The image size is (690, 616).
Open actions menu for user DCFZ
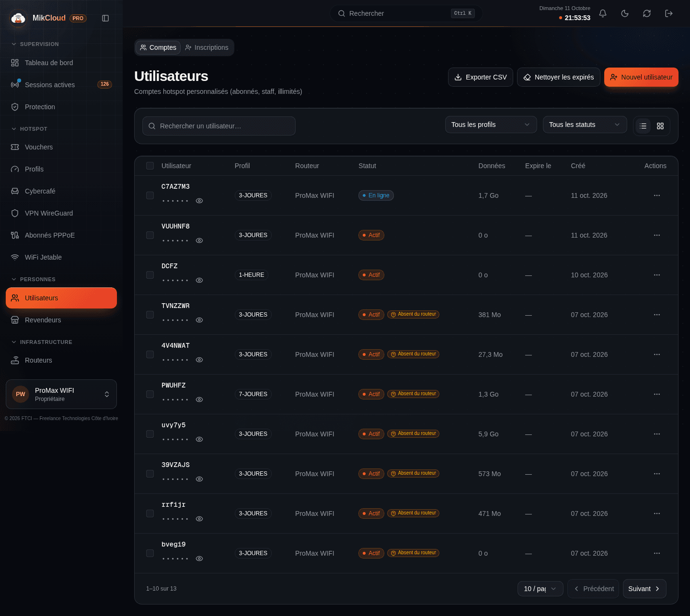tap(657, 275)
